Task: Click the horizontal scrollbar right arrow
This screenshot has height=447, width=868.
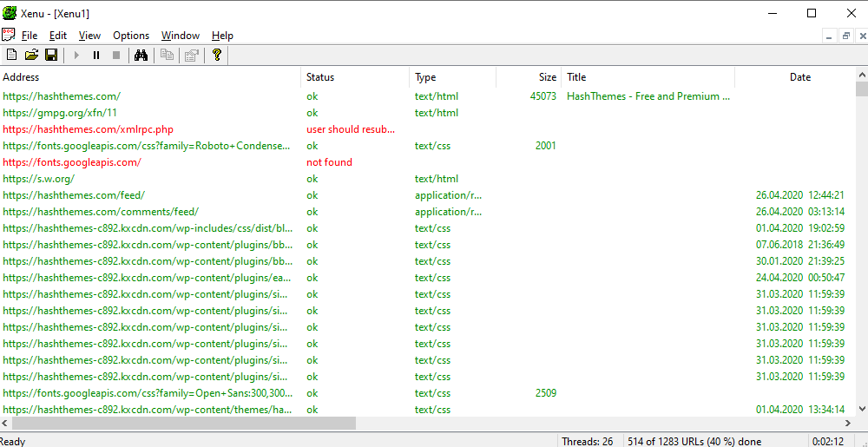Action: pos(848,424)
